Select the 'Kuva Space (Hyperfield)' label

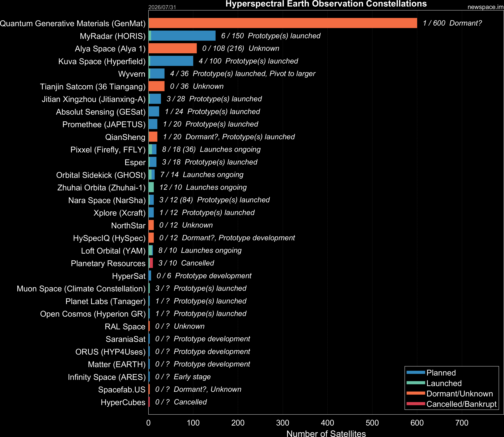pos(102,61)
